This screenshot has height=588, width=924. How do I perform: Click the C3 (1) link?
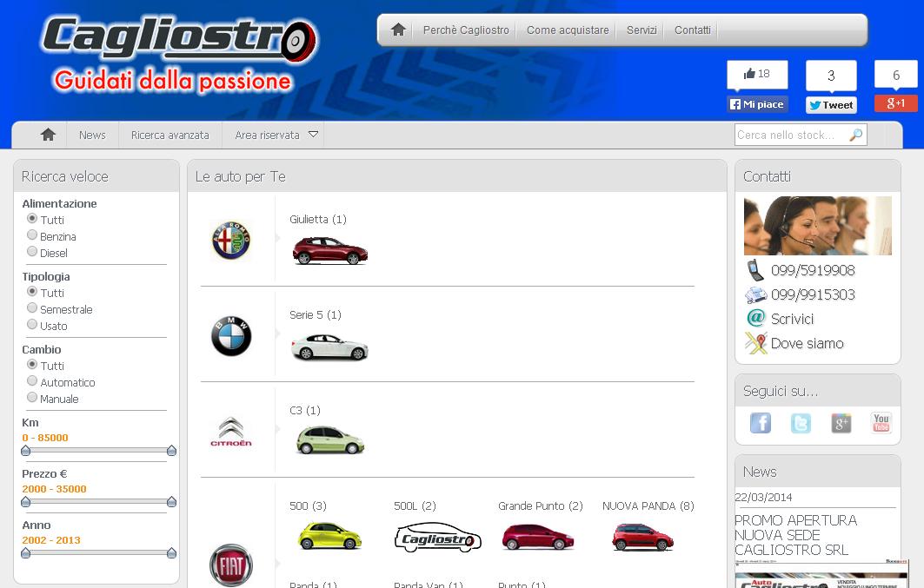[304, 410]
